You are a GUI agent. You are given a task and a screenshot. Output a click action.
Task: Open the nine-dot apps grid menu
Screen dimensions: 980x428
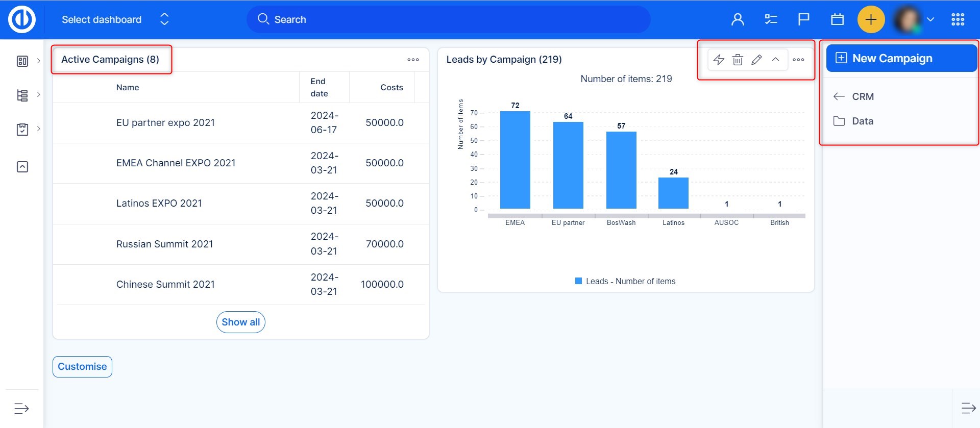pyautogui.click(x=958, y=19)
